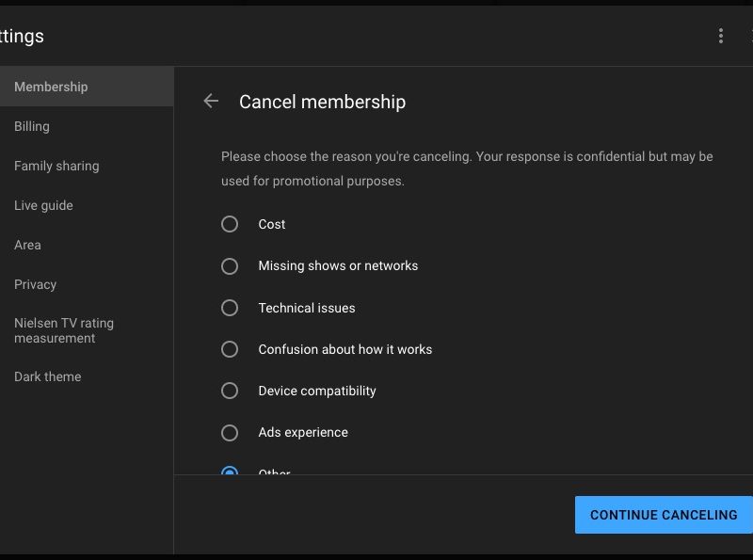Viewport: 753px width, 560px height.
Task: Open the Membership settings section
Action: 51,87
